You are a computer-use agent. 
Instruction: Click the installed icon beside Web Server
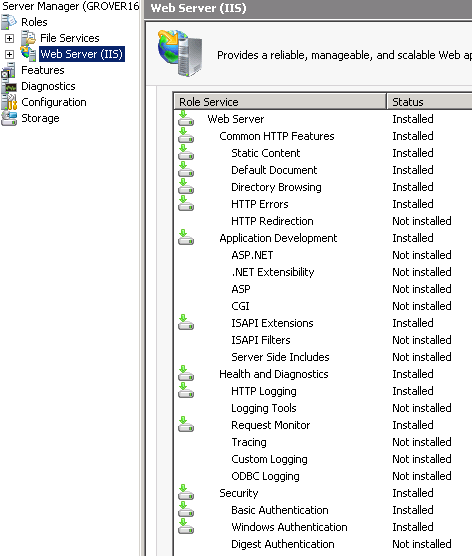click(186, 119)
